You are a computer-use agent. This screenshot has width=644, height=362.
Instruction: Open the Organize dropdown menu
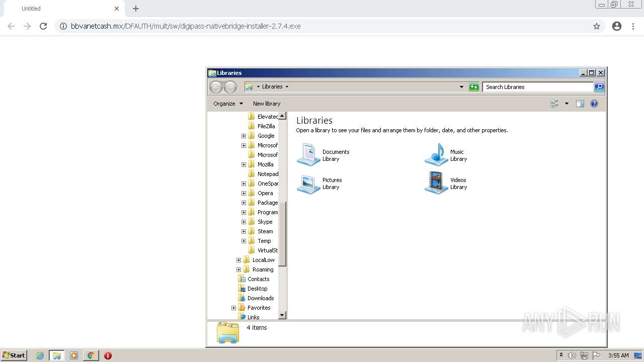coord(228,104)
